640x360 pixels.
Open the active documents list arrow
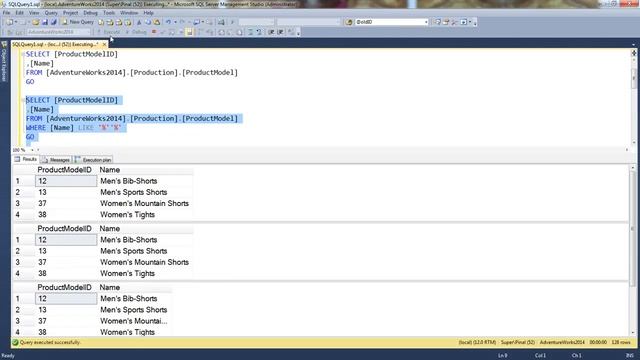coord(633,44)
